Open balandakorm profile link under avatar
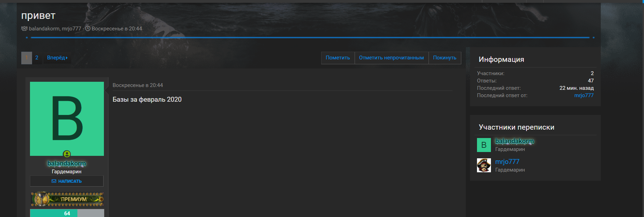The height and width of the screenshot is (217, 644). tap(67, 164)
